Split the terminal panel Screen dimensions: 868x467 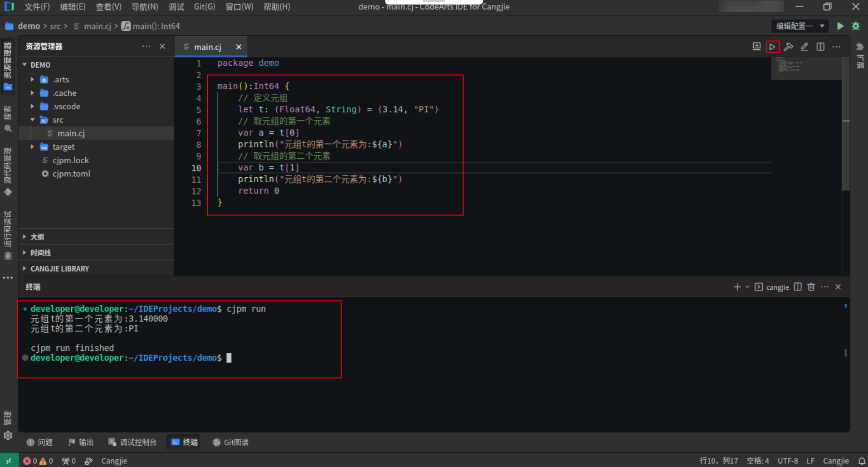(798, 287)
